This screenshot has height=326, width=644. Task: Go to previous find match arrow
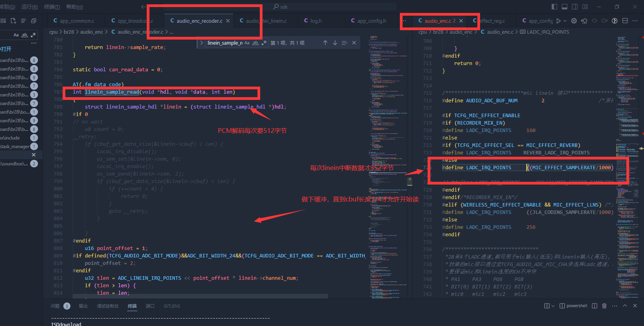[325, 43]
